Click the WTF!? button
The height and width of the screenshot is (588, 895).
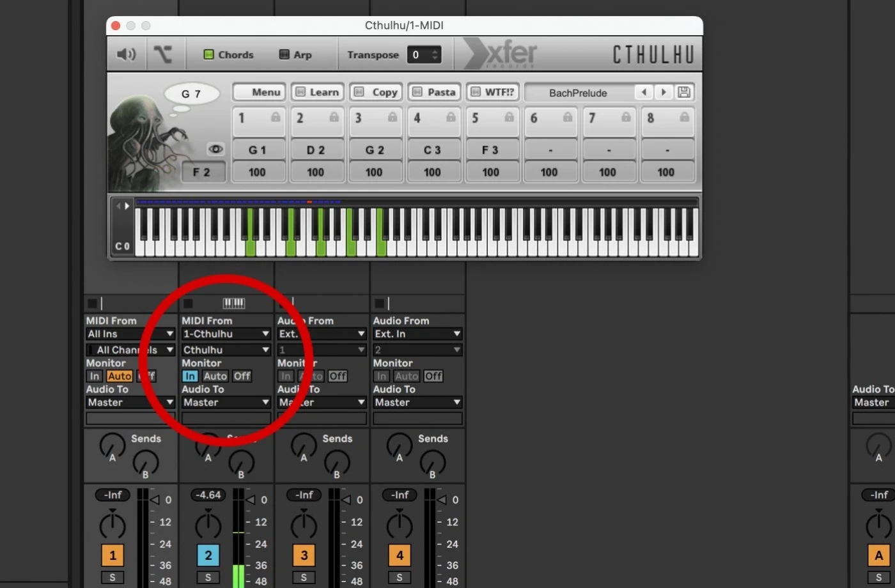[492, 92]
